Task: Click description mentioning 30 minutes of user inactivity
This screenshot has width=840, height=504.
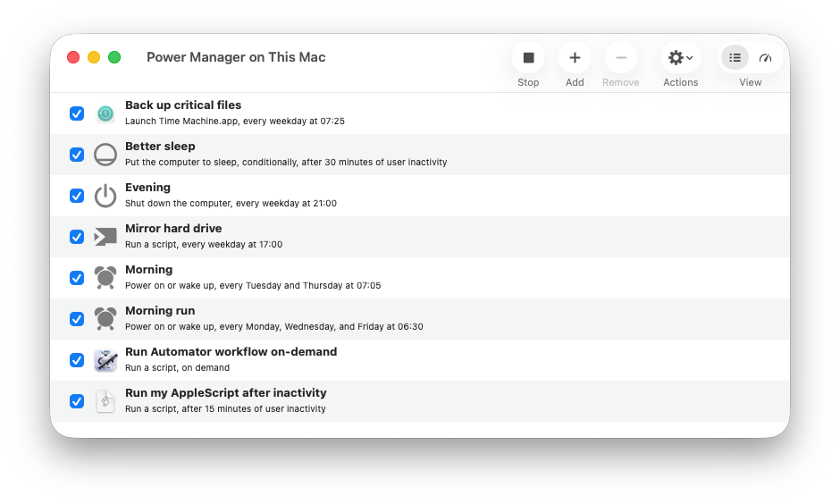Action: [286, 163]
